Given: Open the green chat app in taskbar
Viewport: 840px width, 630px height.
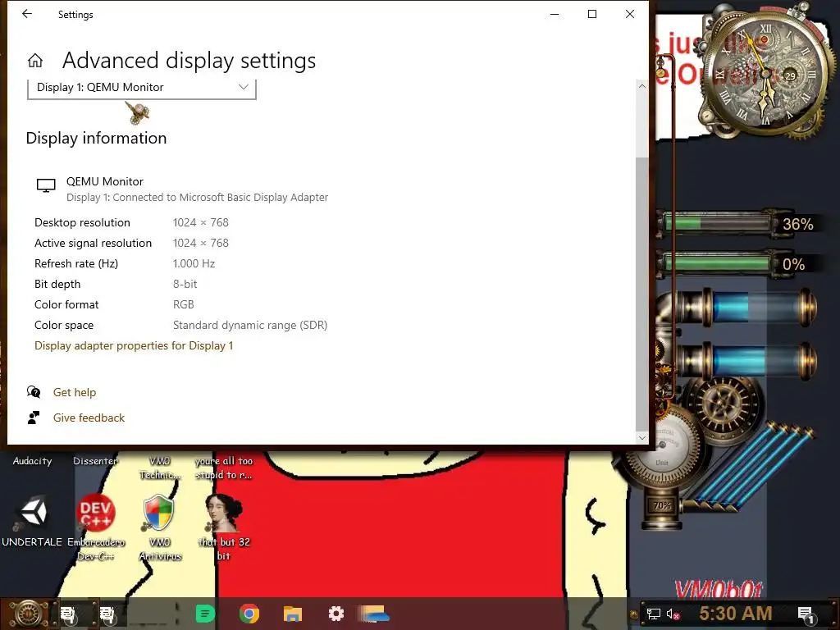Looking at the screenshot, I should pos(205,614).
